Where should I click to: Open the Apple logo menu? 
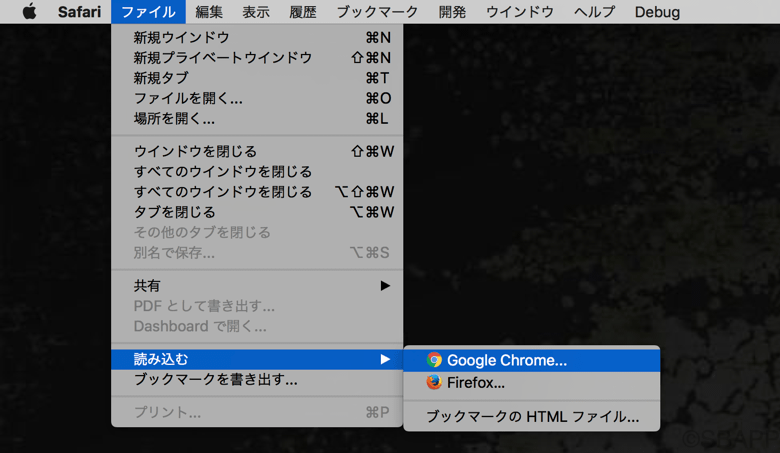point(29,12)
